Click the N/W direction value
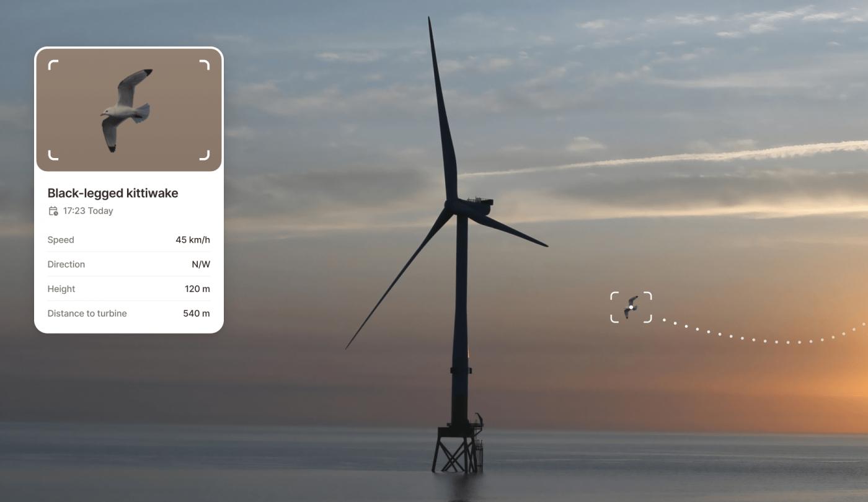This screenshot has height=502, width=868. 201,264
